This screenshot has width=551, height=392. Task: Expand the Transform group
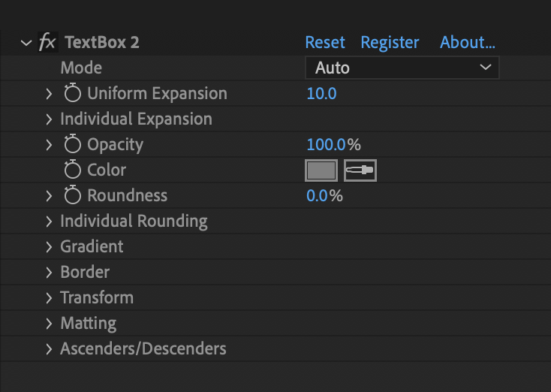click(49, 298)
